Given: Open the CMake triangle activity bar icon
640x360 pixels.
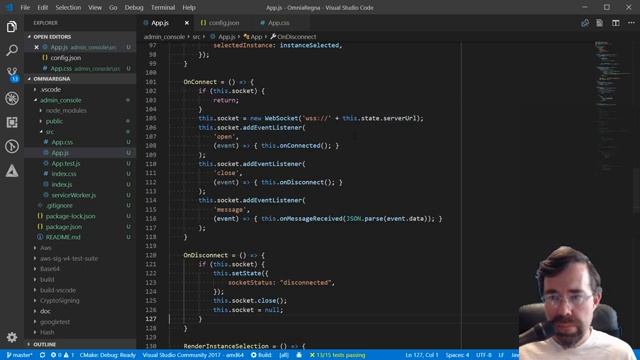Looking at the screenshot, I should (12, 171).
